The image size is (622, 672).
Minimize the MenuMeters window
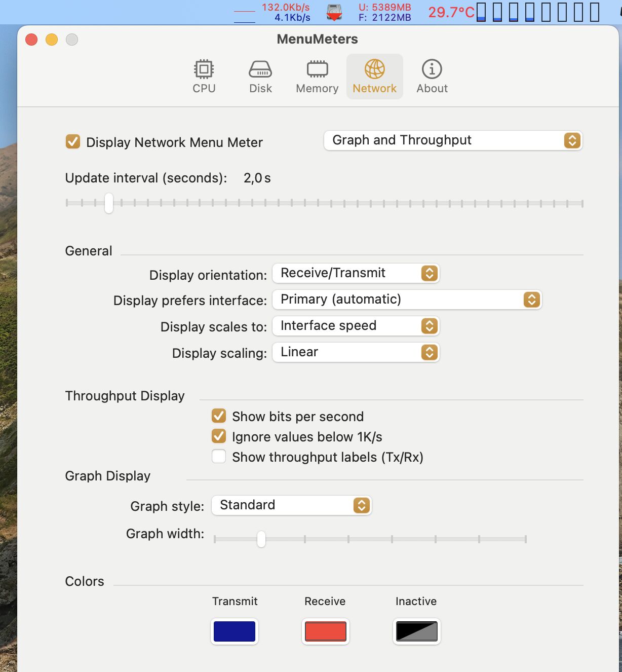[x=52, y=40]
